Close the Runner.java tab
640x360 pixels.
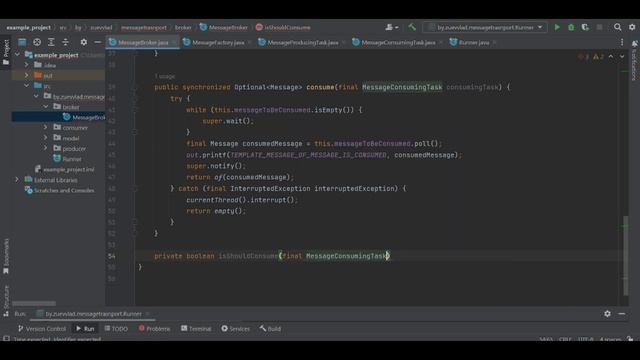tap(494, 42)
